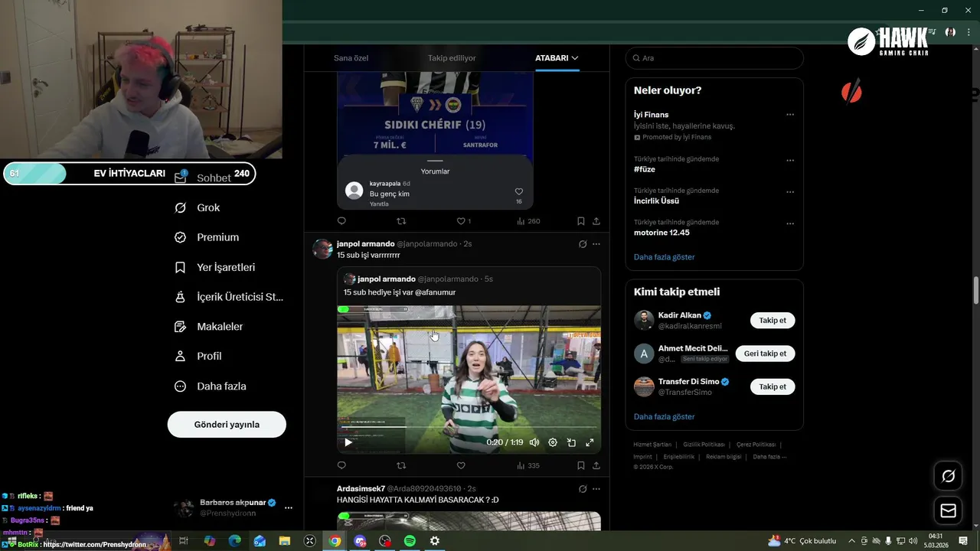
Task: Open weather widget 4°C Çok bulutlu
Action: coord(802,541)
